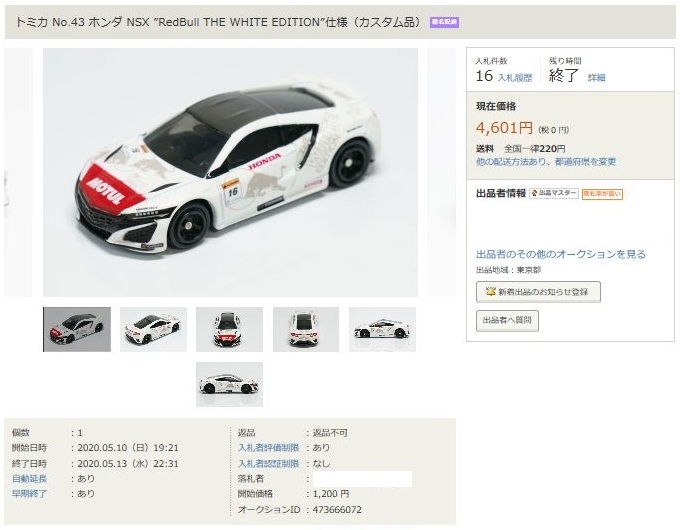Click the bell icon on 新着出品のお知らせ登録
Viewport: 680px width, 530px height.
(490, 291)
